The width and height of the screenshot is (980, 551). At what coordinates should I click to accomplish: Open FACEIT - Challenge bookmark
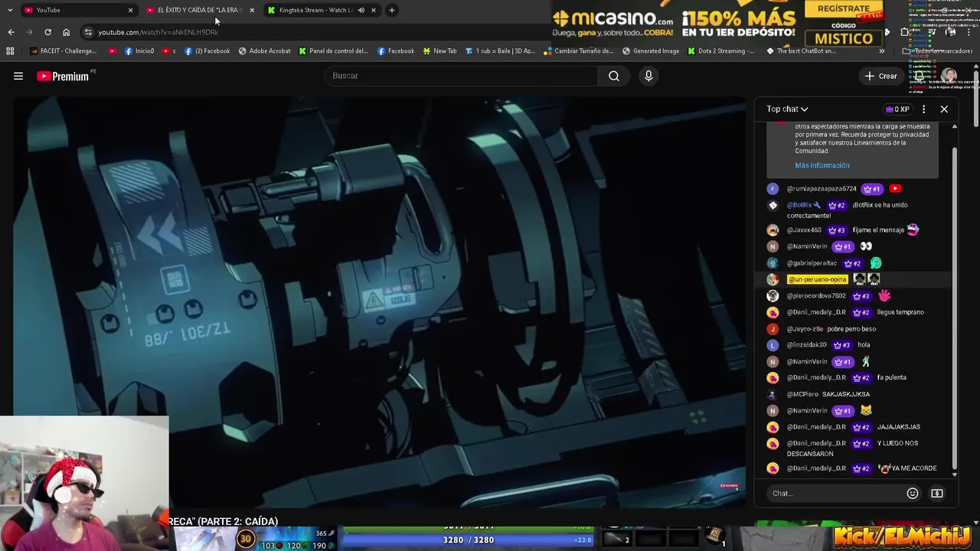(x=63, y=51)
